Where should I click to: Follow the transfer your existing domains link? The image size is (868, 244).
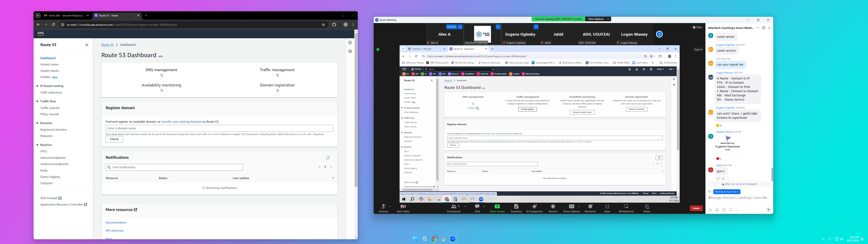[x=181, y=122]
